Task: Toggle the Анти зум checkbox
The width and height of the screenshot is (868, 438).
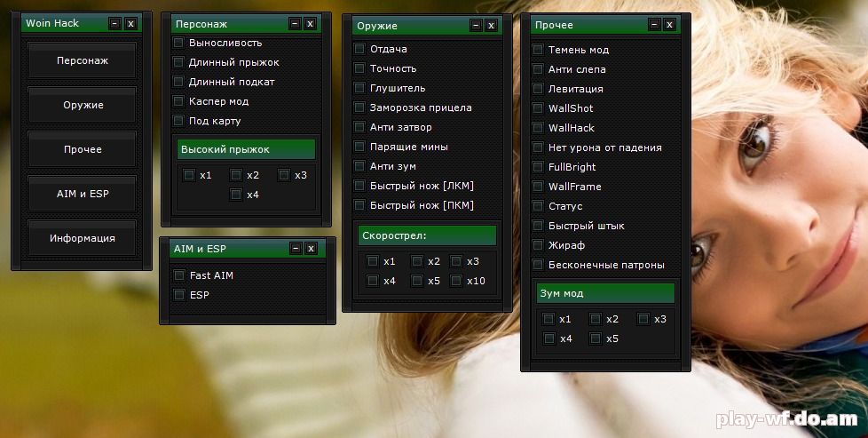Action: [359, 166]
